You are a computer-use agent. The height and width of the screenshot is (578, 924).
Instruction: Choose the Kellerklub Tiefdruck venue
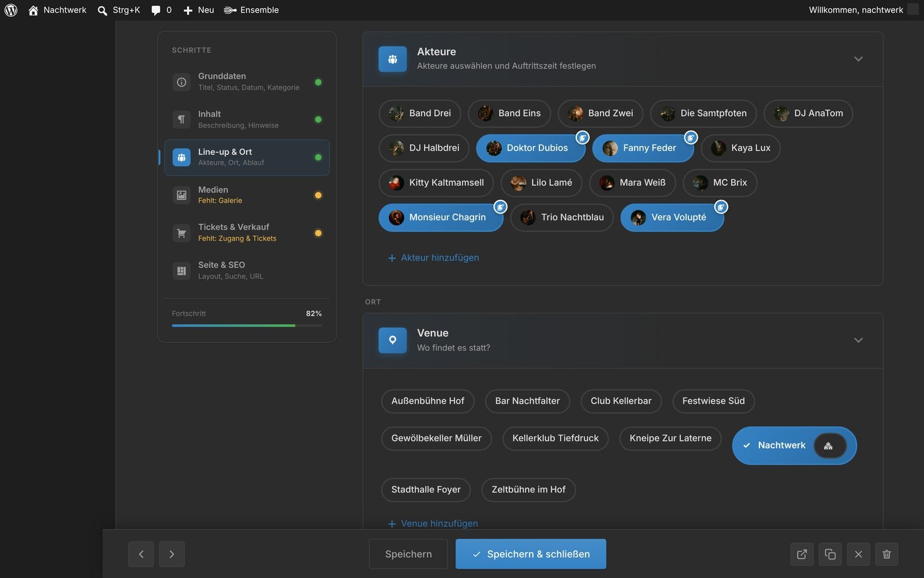(556, 439)
